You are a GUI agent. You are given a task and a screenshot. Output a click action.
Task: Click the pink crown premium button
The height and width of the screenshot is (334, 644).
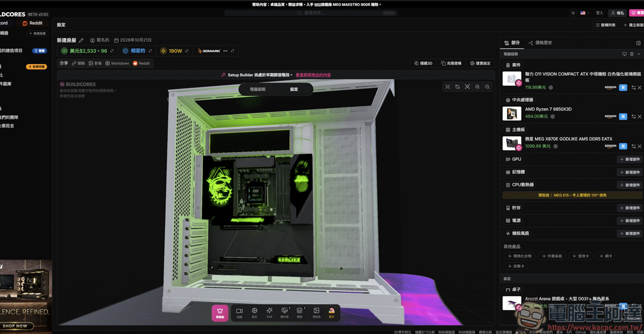tap(219, 313)
